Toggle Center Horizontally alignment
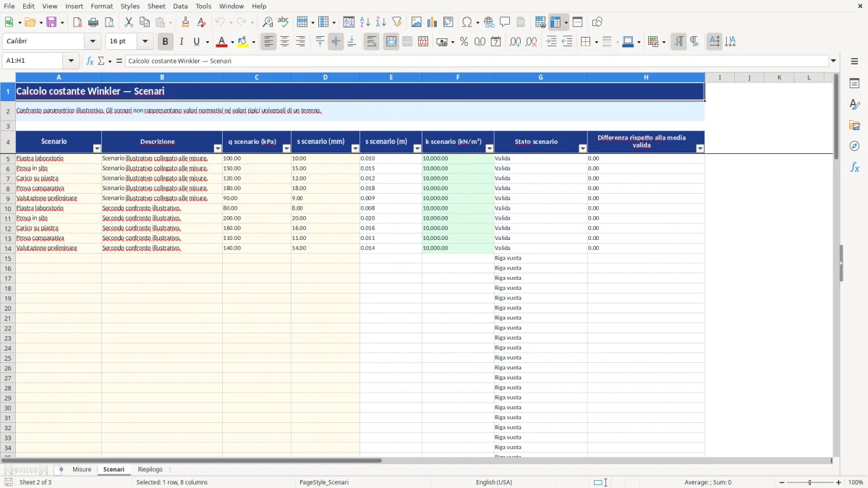This screenshot has width=868, height=488. click(285, 42)
